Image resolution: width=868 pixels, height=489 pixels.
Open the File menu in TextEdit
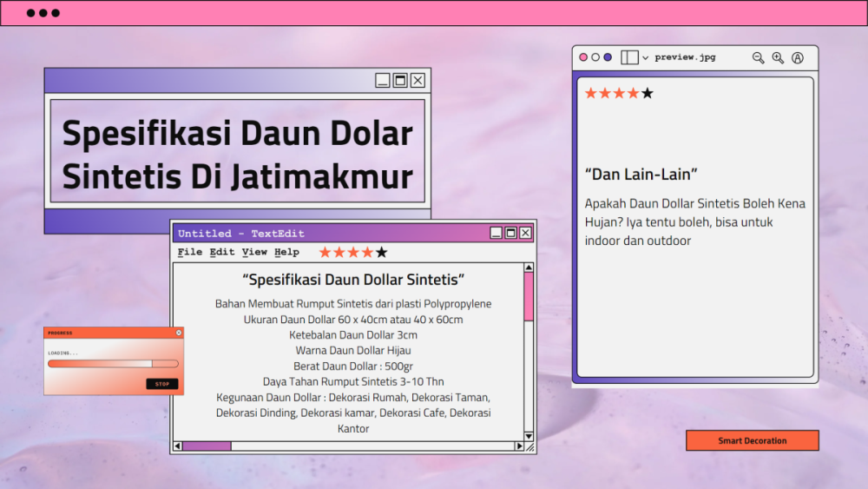pyautogui.click(x=190, y=252)
